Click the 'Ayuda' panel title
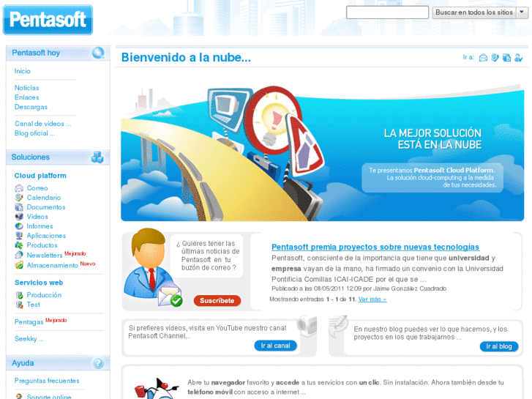The width and height of the screenshot is (532, 399). click(x=23, y=363)
